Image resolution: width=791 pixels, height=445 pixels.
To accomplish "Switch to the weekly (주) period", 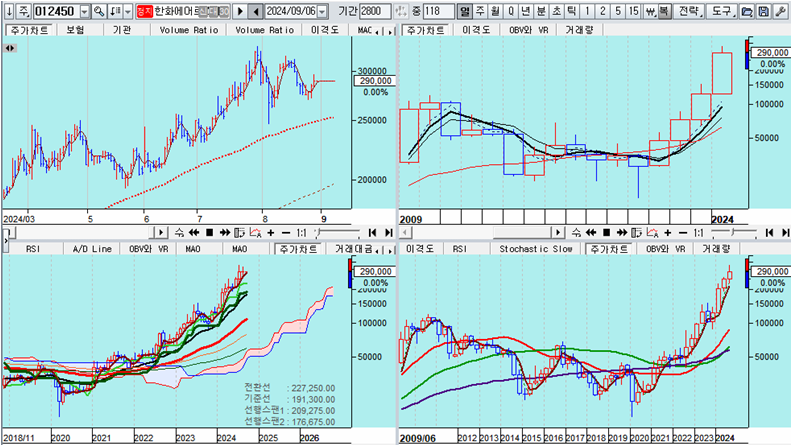I will point(481,11).
